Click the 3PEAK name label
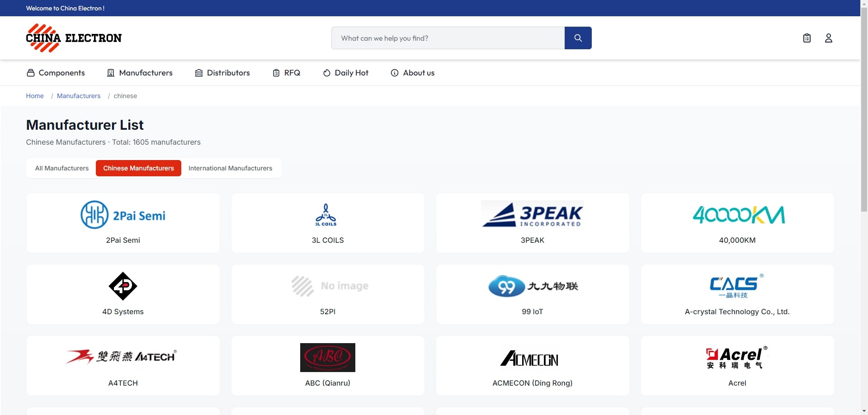This screenshot has height=415, width=868. point(533,240)
